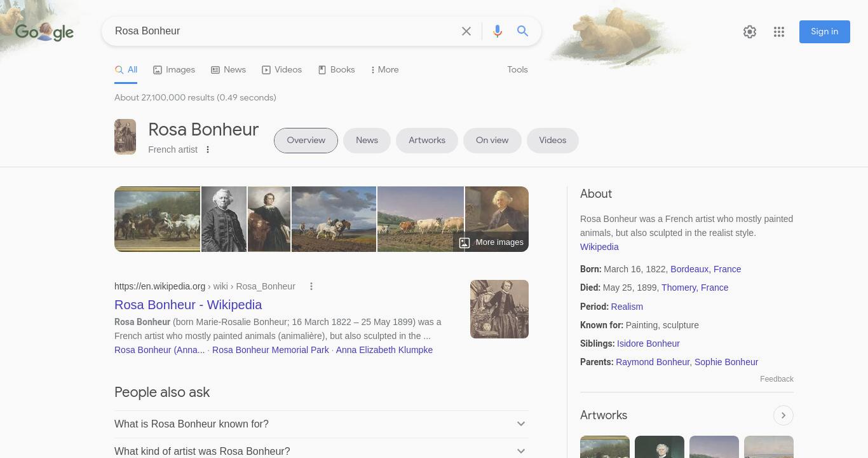
Task: Click the Google doodle logo
Action: pyautogui.click(x=44, y=32)
